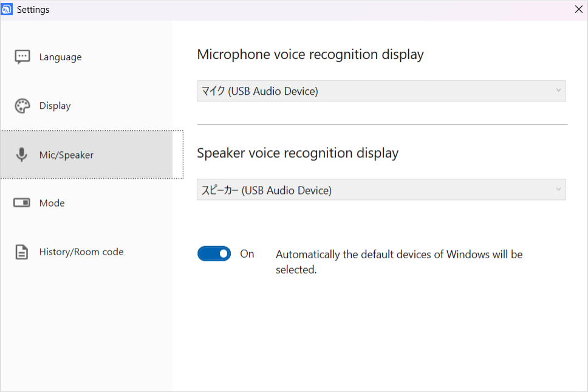588x392 pixels.
Task: Click the History/Room code document icon
Action: [22, 252]
